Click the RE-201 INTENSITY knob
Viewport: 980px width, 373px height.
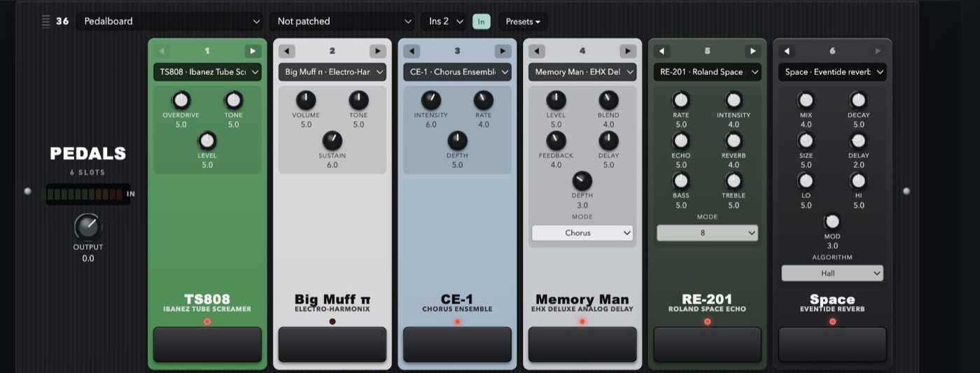[x=734, y=100]
